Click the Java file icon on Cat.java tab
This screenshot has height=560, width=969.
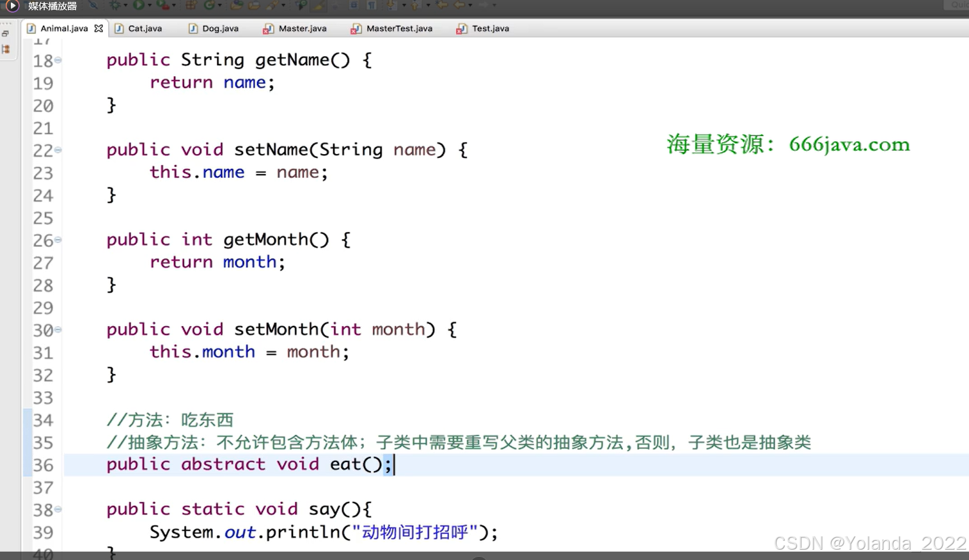click(119, 28)
